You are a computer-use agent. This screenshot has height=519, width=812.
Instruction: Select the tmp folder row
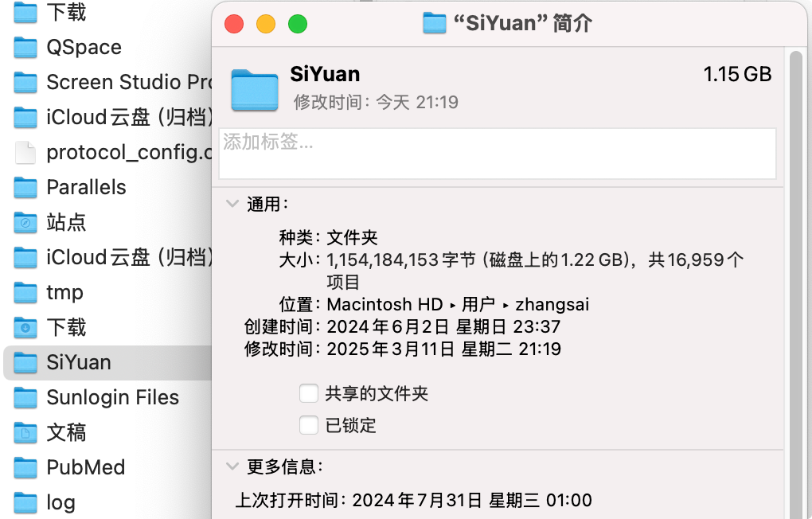64,292
